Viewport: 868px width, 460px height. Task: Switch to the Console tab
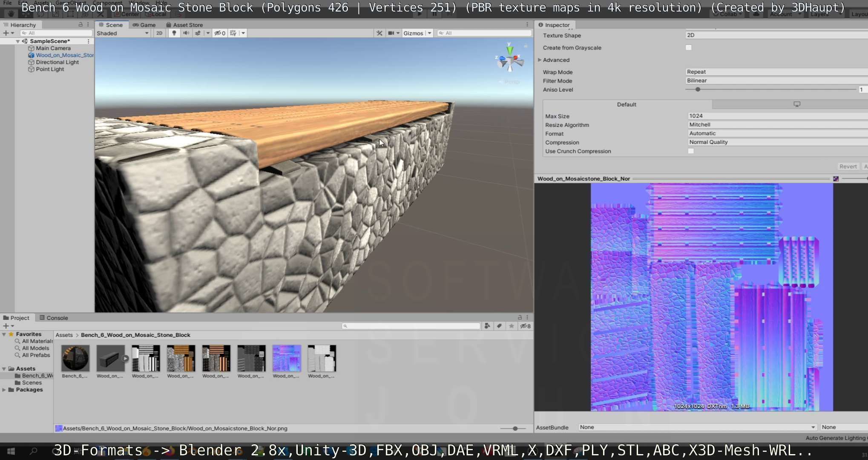(x=54, y=318)
